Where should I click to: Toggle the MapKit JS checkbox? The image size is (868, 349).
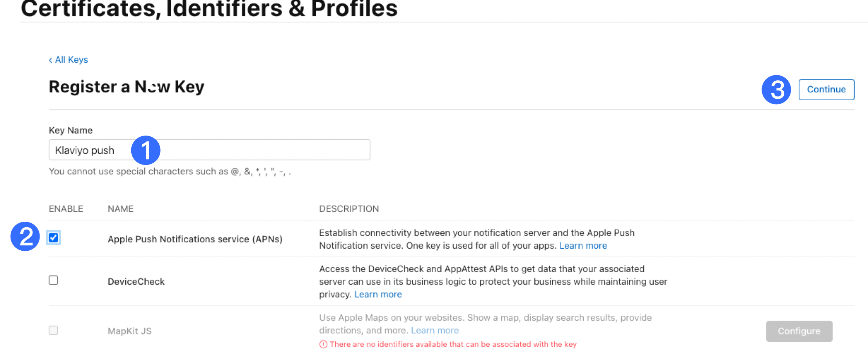coord(53,330)
